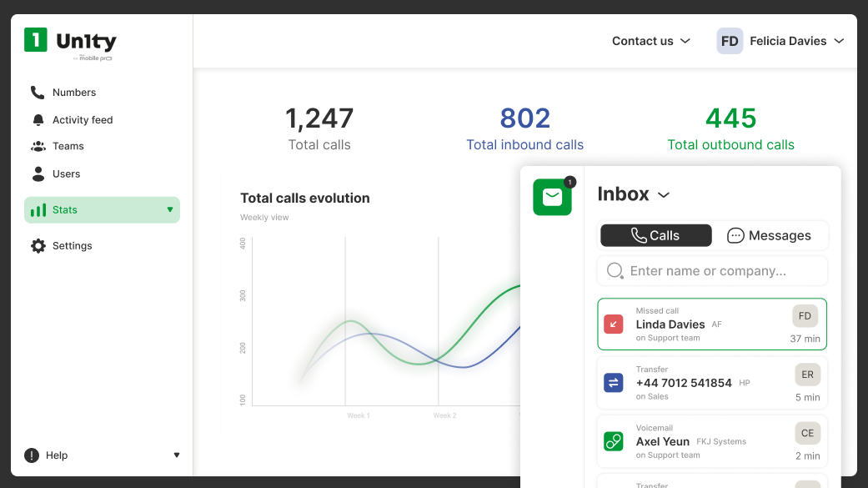
Task: Click the Total calls evolution title
Action: tap(305, 199)
